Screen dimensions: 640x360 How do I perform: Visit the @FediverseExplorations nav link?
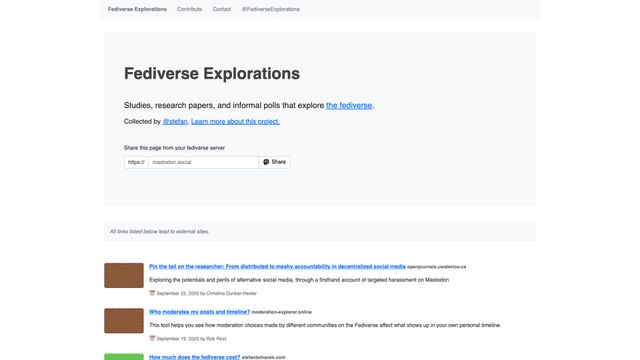(x=271, y=9)
